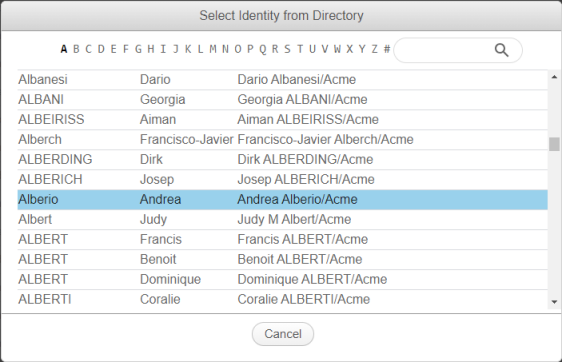Image resolution: width=562 pixels, height=362 pixels.
Task: Focus the directory search input field
Action: 458,50
